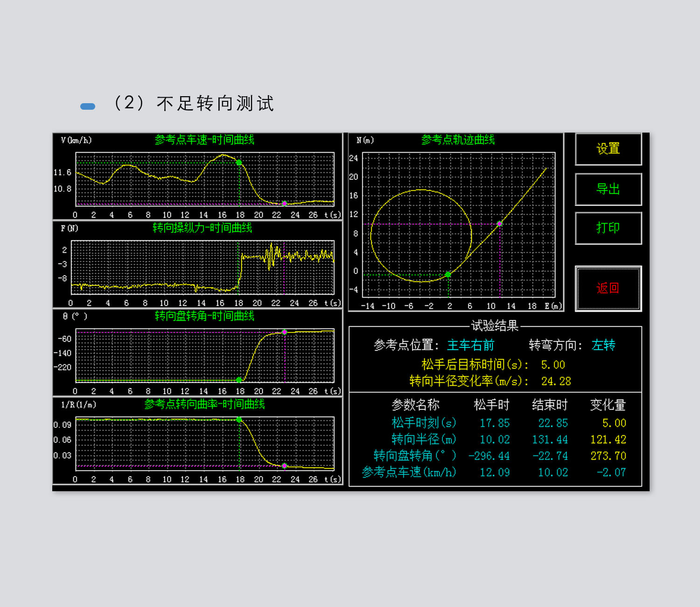Click the blue bullet beside 不足转向测试 heading
This screenshot has width=700, height=607.
[x=88, y=106]
